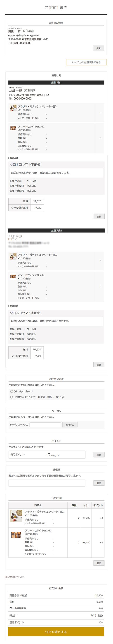
Task: Click プラリネ・ガナッシュアソート thumbnail in お届け先1
Action: pos(13,108)
